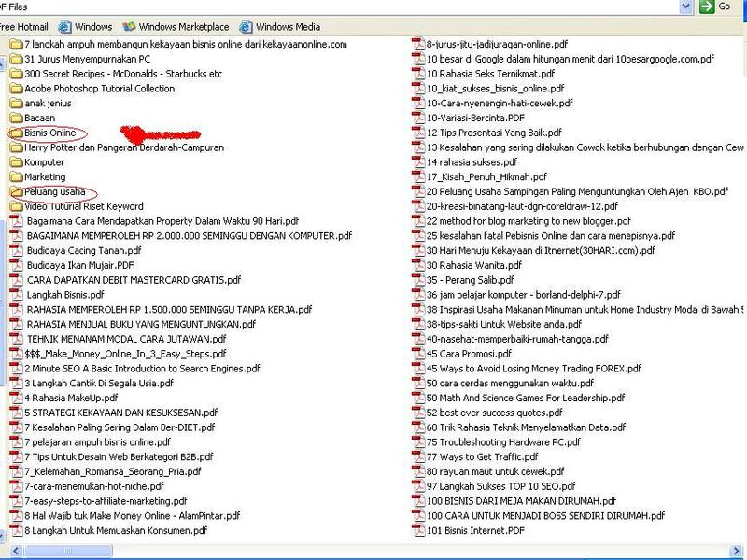Open the Windows Marketplace link

[x=176, y=27]
